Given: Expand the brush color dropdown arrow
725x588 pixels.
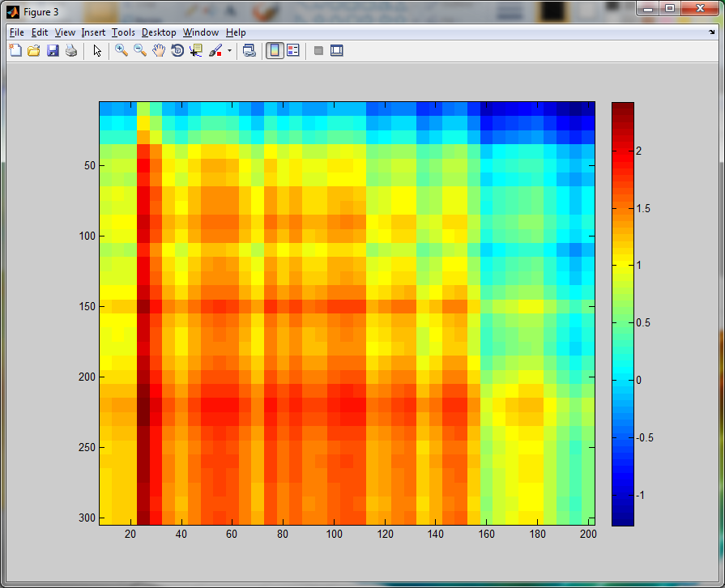Looking at the screenshot, I should pyautogui.click(x=229, y=51).
